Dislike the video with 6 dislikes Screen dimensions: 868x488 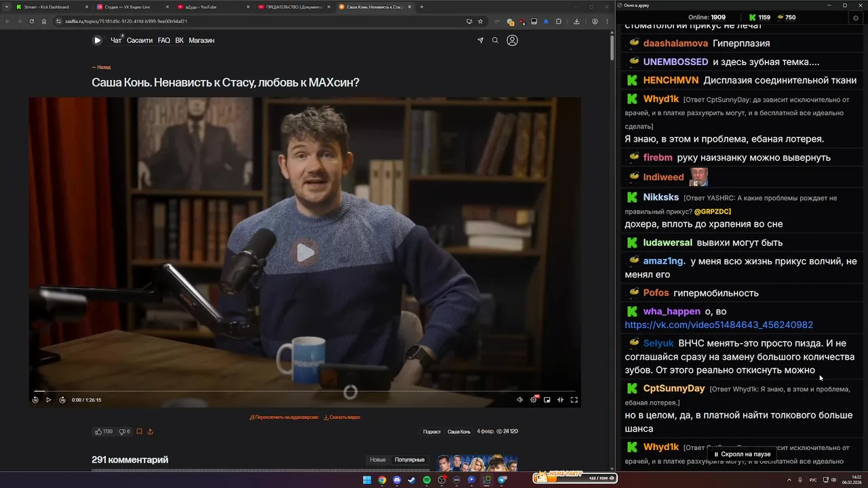[124, 432]
